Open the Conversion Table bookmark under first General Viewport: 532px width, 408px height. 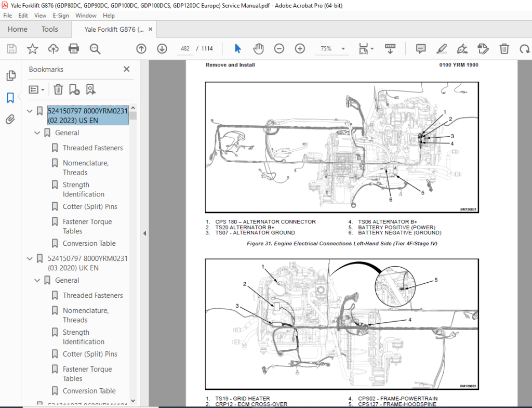click(x=89, y=243)
